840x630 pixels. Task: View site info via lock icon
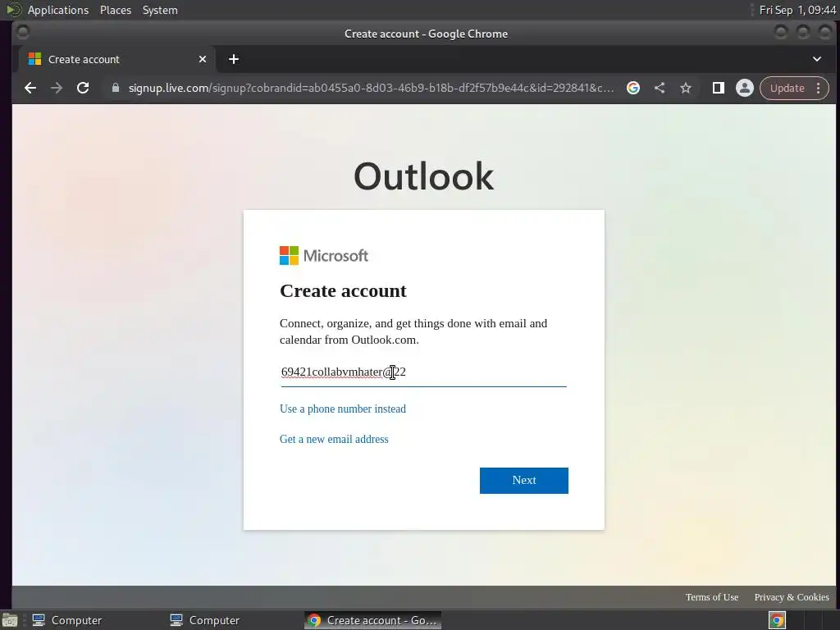point(115,88)
